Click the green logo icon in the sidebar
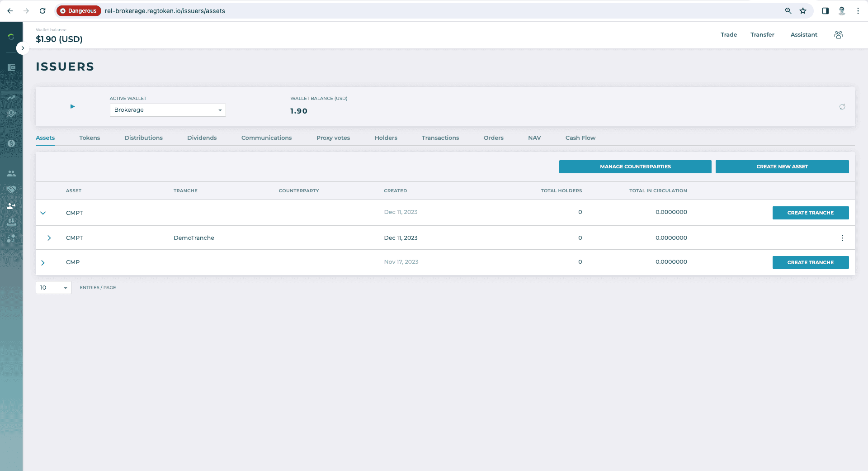The image size is (868, 471). 11,37
